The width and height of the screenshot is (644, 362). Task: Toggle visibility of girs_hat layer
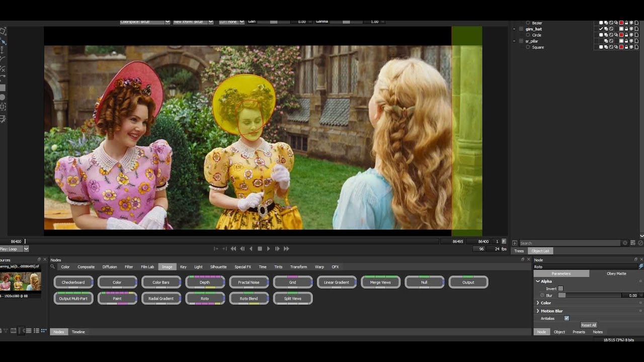(x=631, y=29)
